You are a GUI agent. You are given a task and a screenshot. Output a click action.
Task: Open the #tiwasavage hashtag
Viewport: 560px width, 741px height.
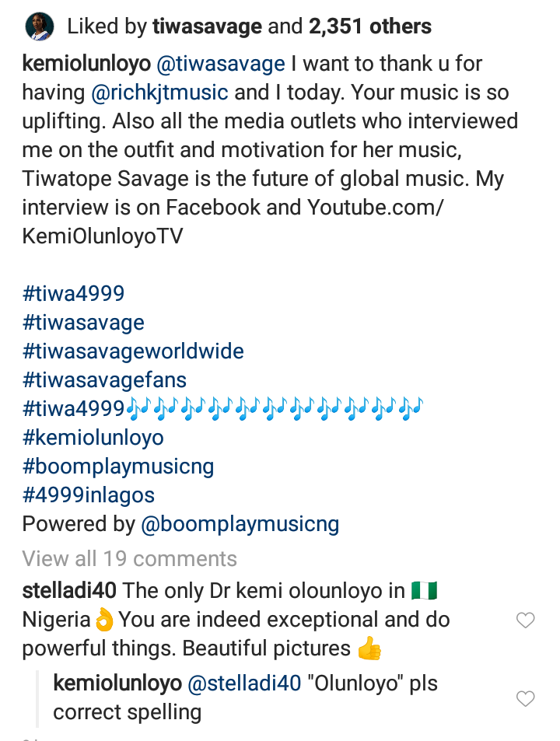tap(83, 323)
